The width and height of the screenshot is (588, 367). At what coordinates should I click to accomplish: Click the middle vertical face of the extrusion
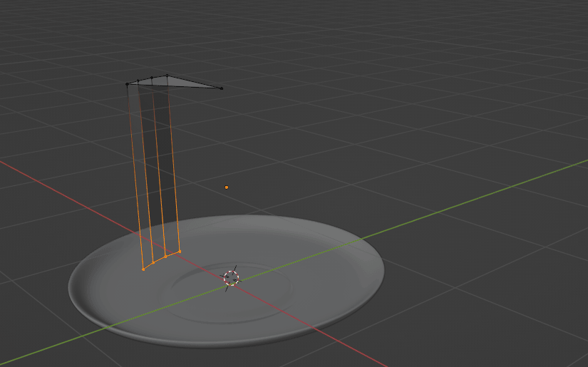tap(152, 171)
